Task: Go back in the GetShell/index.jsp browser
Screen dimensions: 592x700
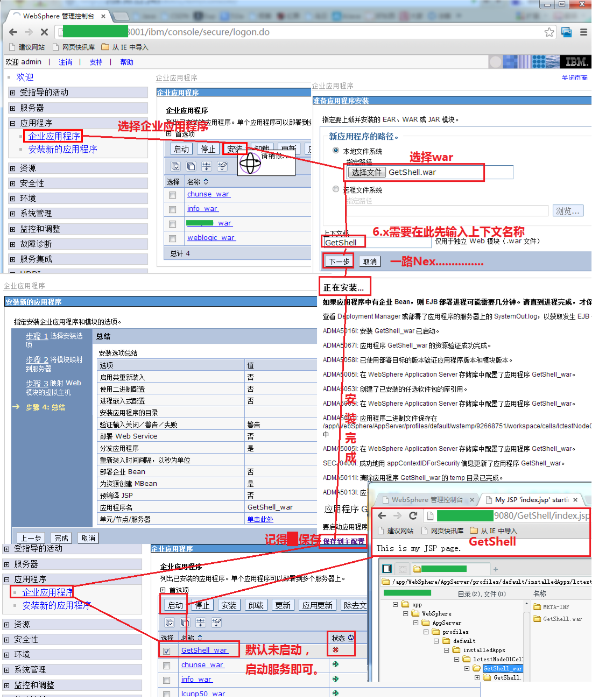Action: pyautogui.click(x=382, y=515)
